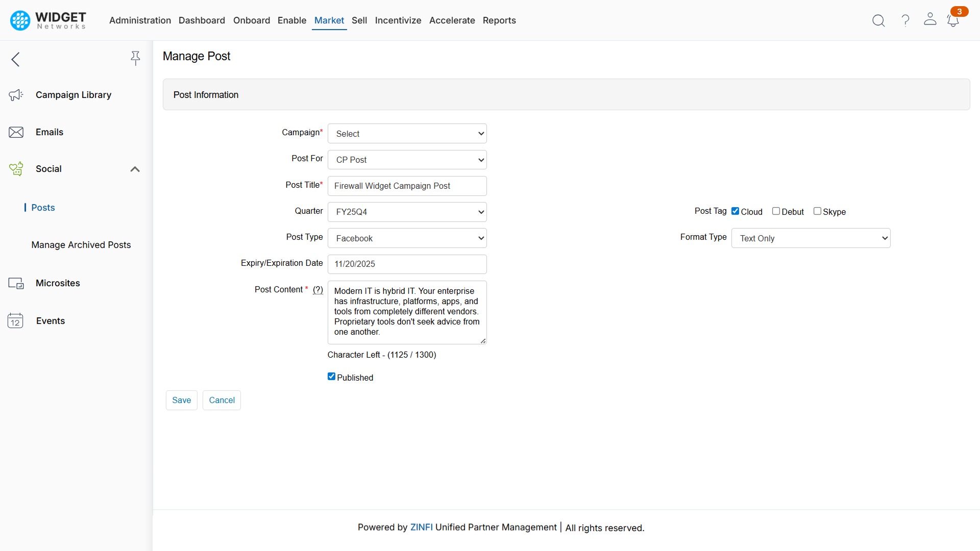View notifications from the bell icon
Screen dimensions: 980x551
pyautogui.click(x=953, y=20)
